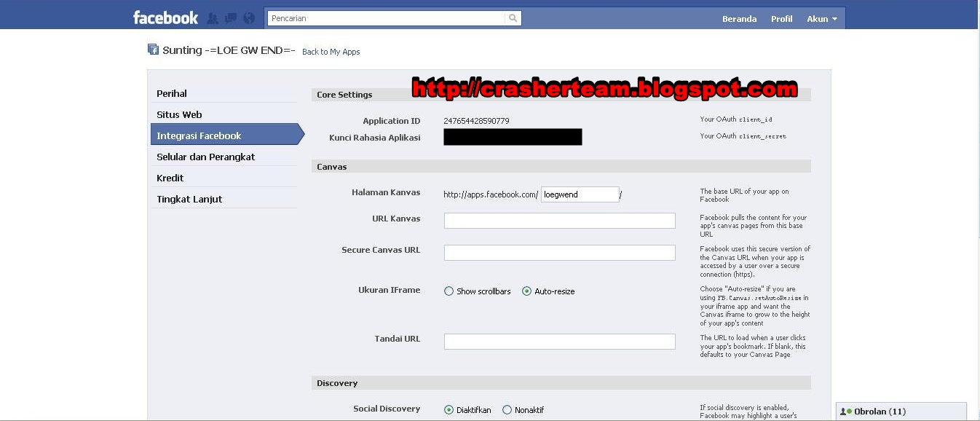Select the Integrasi Facebook tab
Screen dimensions: 980x421
click(227, 135)
